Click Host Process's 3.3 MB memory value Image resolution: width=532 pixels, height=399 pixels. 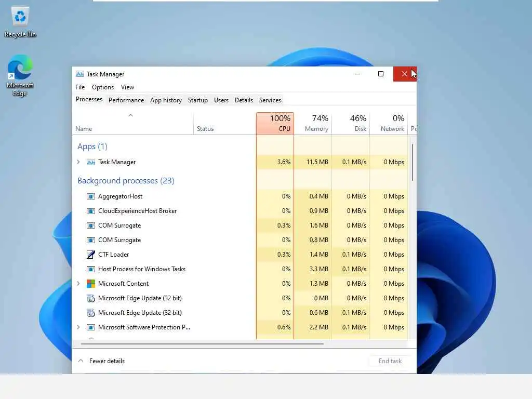click(319, 269)
